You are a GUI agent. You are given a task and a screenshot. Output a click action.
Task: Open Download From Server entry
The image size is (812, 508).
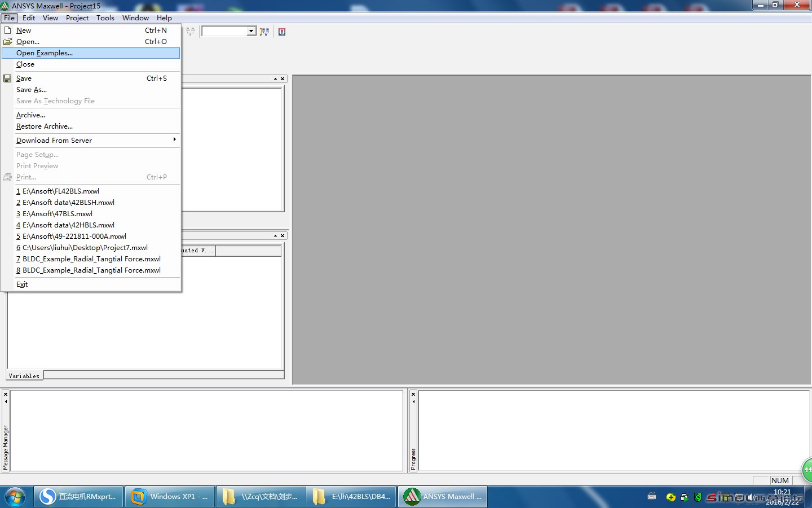pos(91,141)
